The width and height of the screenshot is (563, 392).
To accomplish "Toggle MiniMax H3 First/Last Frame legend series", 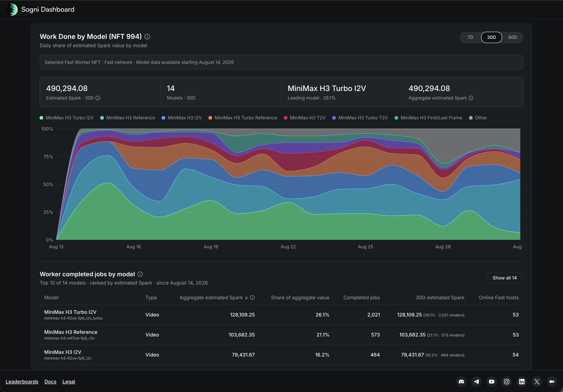I will (428, 118).
